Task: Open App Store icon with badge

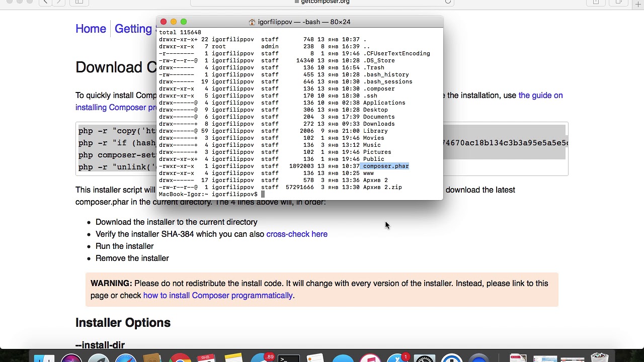Action: click(397, 358)
